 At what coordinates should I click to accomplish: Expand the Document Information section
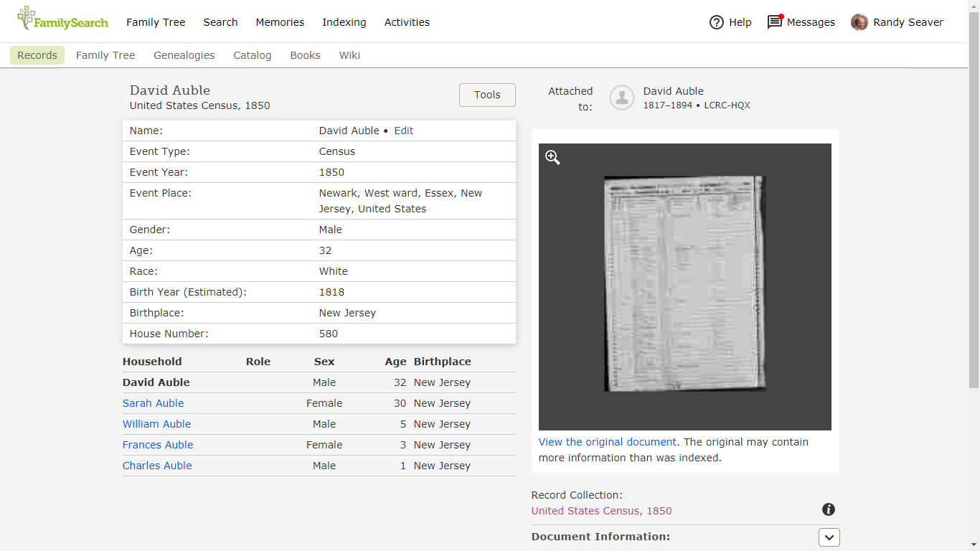(829, 537)
